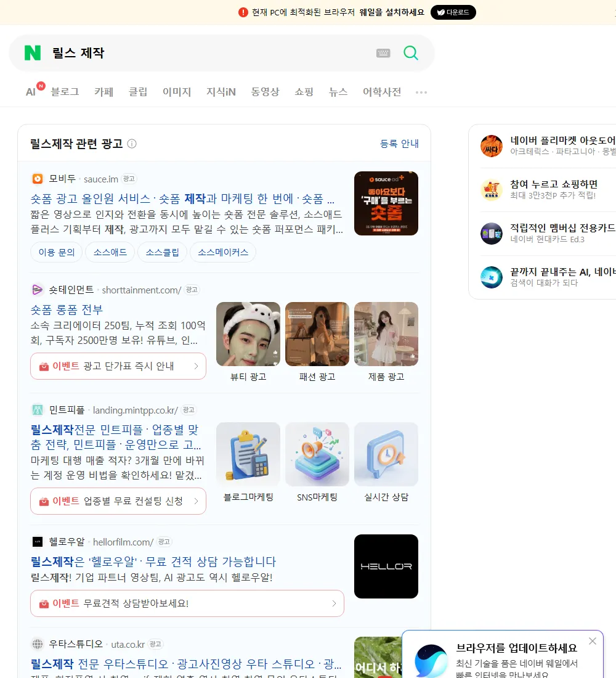Switch to the 쇼핑 tab
The image size is (616, 678).
[304, 92]
